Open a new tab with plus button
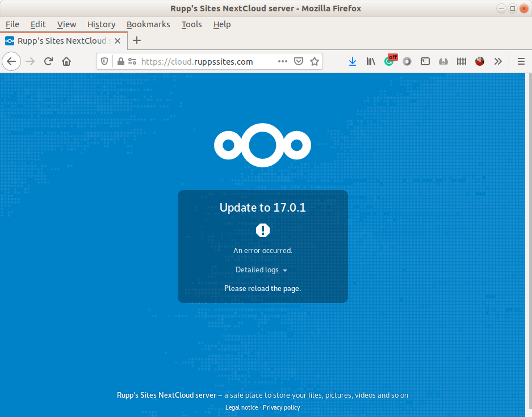Screen dimensions: 532x417 pyautogui.click(x=137, y=41)
